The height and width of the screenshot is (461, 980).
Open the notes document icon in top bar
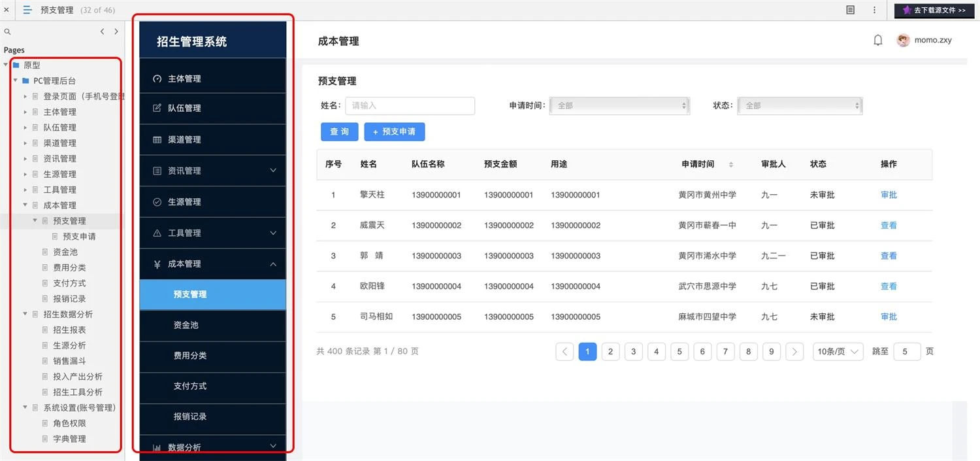[x=850, y=10]
